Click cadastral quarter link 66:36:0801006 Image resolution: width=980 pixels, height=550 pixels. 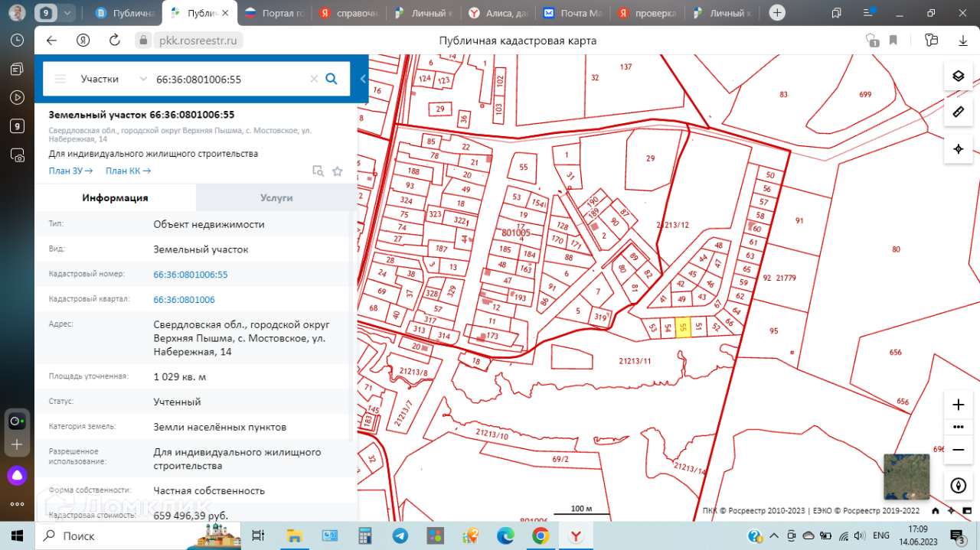point(184,300)
